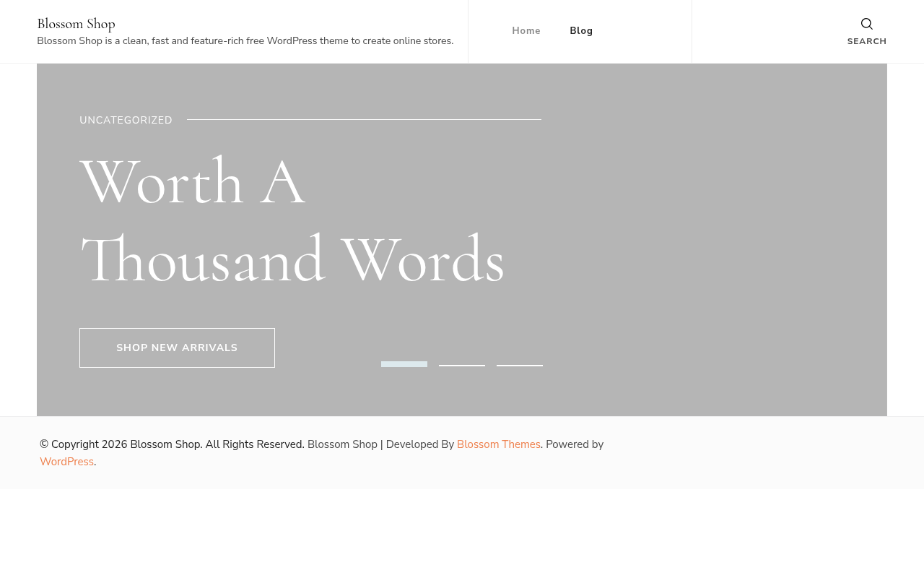
Task: Select the first active slider indicator
Action: click(404, 364)
